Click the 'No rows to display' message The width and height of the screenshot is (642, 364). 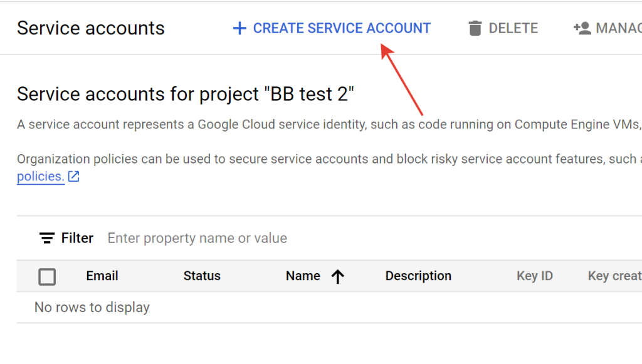click(x=92, y=307)
